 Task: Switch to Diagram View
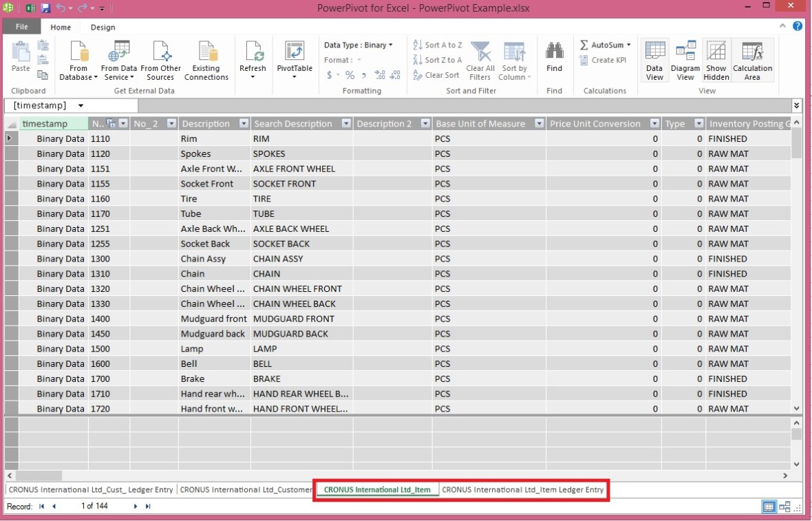[685, 60]
